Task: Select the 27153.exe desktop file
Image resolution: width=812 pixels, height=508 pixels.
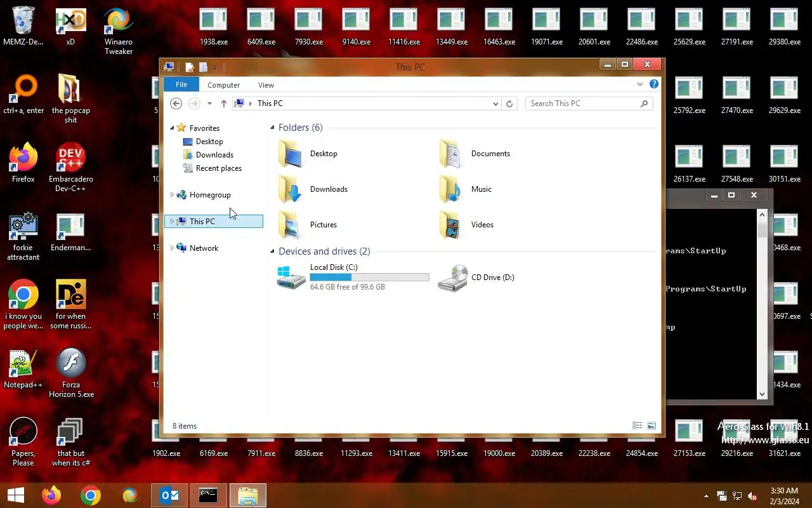Action: tap(690, 438)
